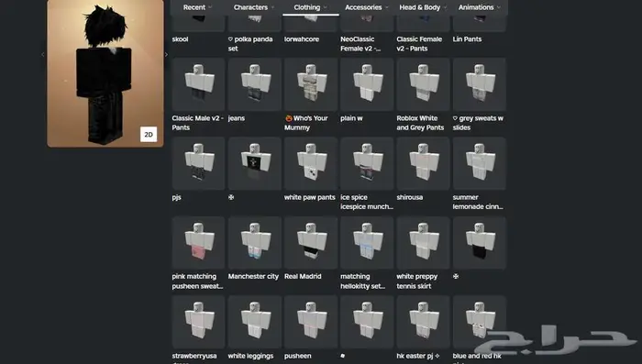Select the Real Madrid pants thumbnail
Viewport: 642px width, 364px height.
pyautogui.click(x=311, y=243)
